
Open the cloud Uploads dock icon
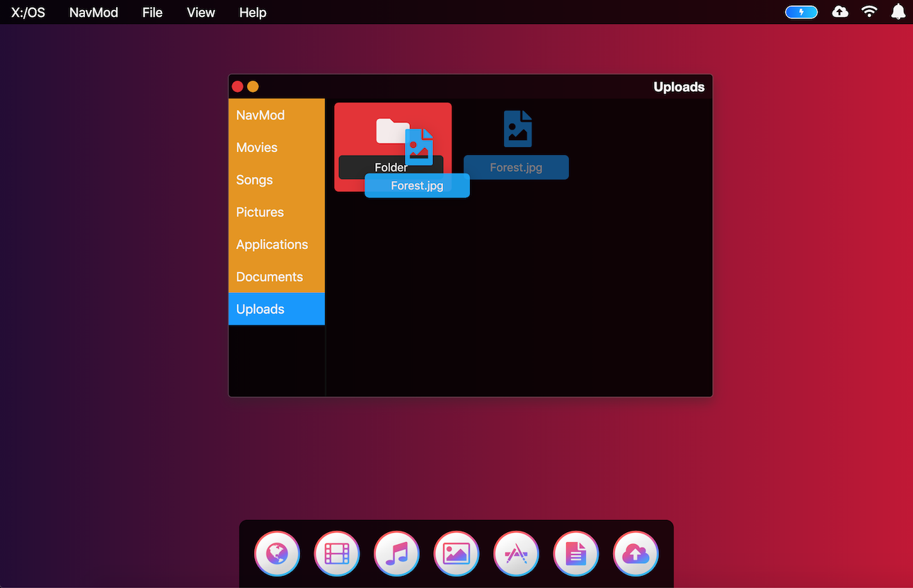[x=636, y=553]
